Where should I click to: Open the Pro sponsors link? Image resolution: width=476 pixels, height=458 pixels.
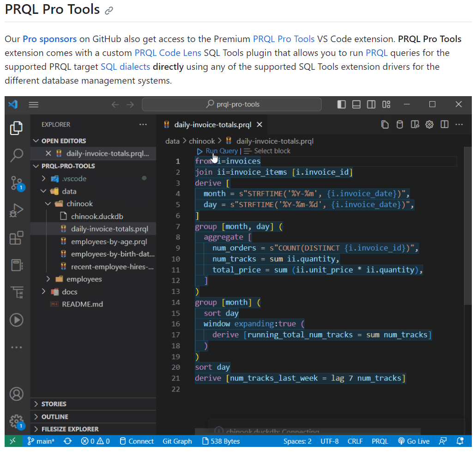[49, 39]
